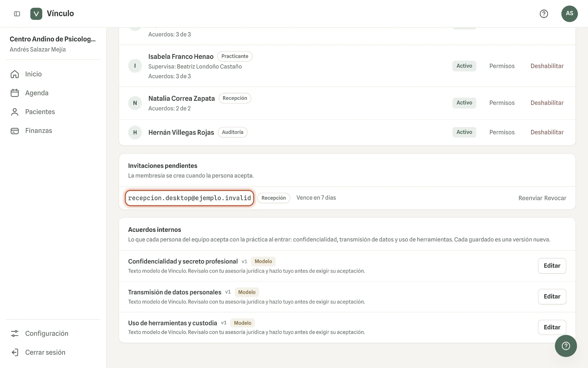This screenshot has height=368, width=588.
Task: Click the Practicante badge next to Isabela
Action: (235, 56)
